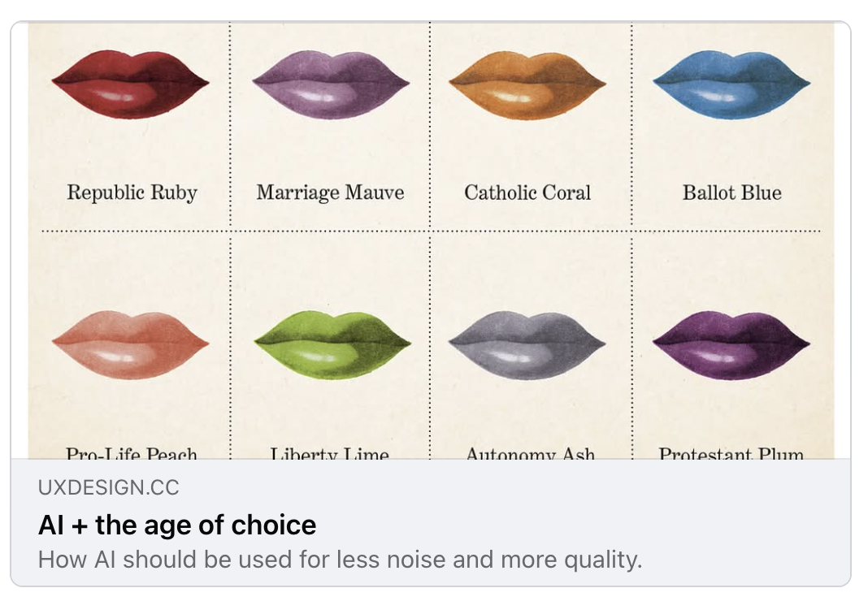Click the 'Catholic Coral' label text

pos(527,192)
